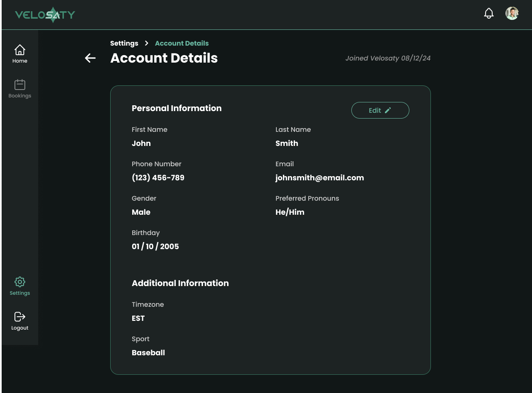Click the Settings gear icon
The width and height of the screenshot is (532, 393).
coord(20,281)
